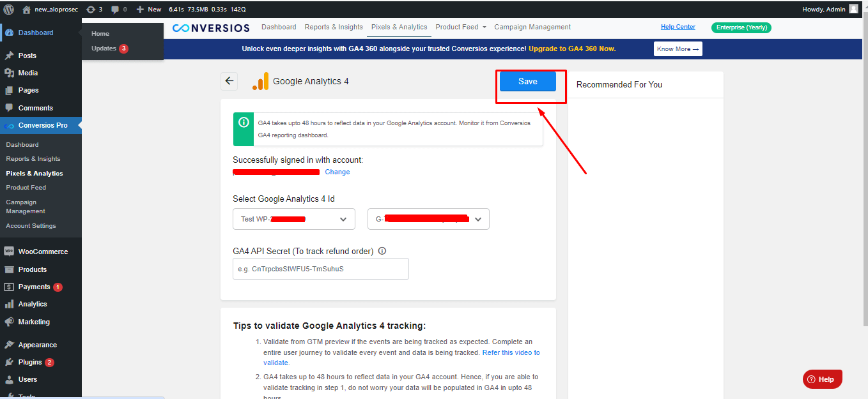Click the Media icon in sidebar

pyautogui.click(x=9, y=73)
